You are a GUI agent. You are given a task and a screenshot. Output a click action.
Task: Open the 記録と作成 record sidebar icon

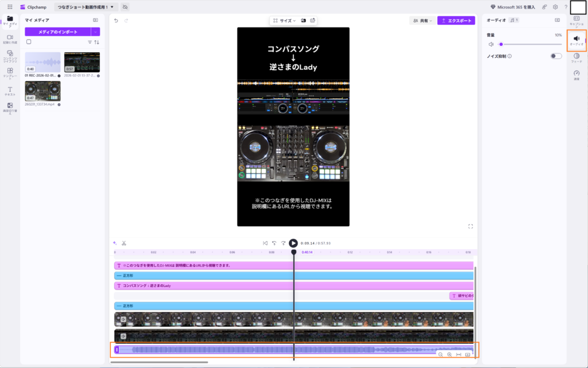point(10,38)
